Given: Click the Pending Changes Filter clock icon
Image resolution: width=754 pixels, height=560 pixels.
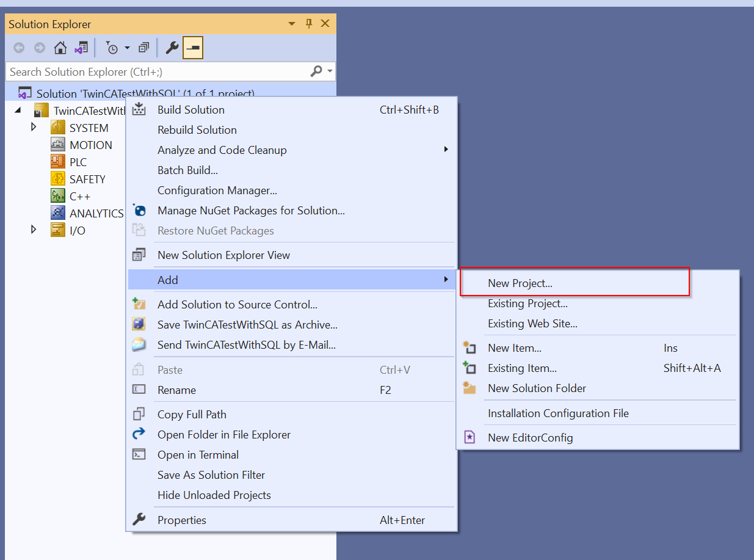Looking at the screenshot, I should click(x=112, y=48).
